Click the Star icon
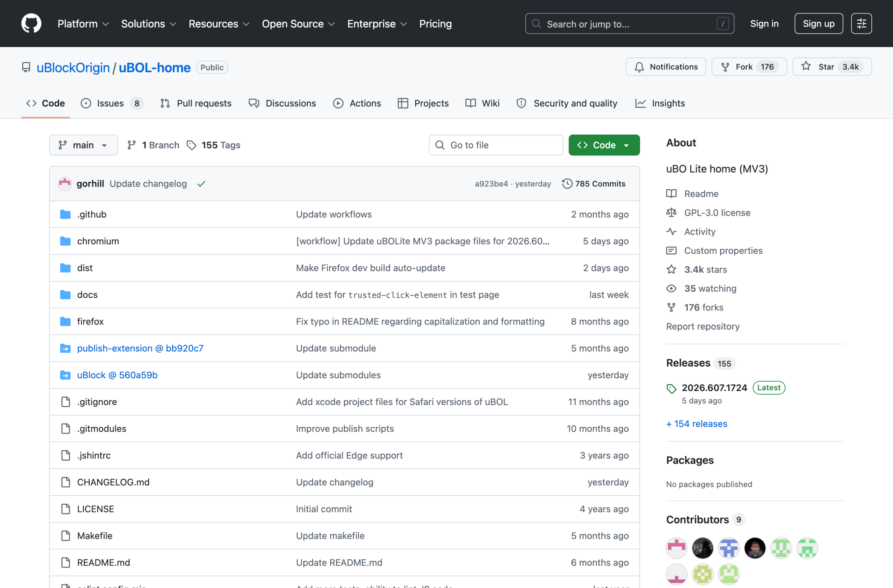 click(805, 66)
